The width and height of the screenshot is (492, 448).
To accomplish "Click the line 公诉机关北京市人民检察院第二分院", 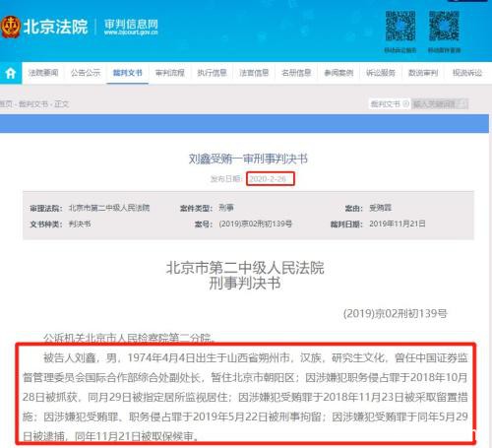I will click(x=129, y=338).
